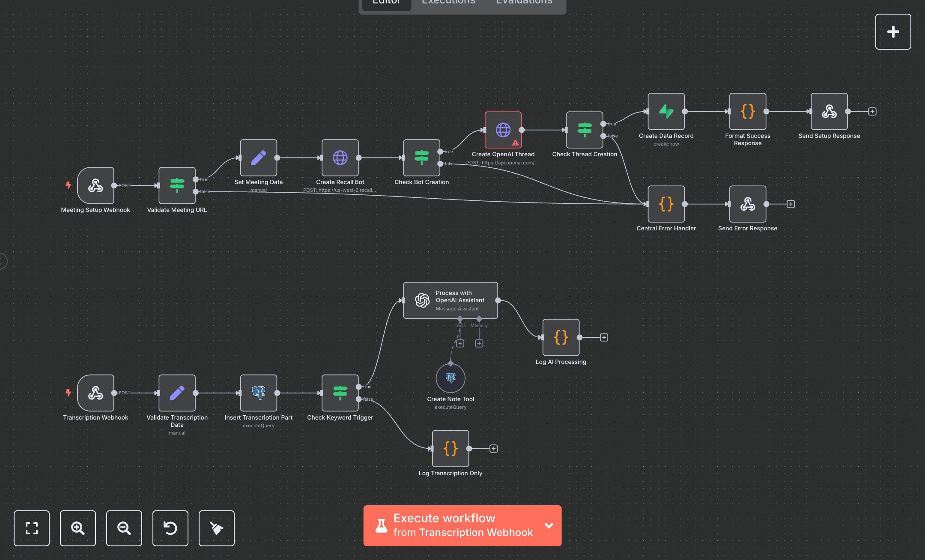
Task: Select the erroring Create OpenAI Thread node
Action: [x=503, y=130]
